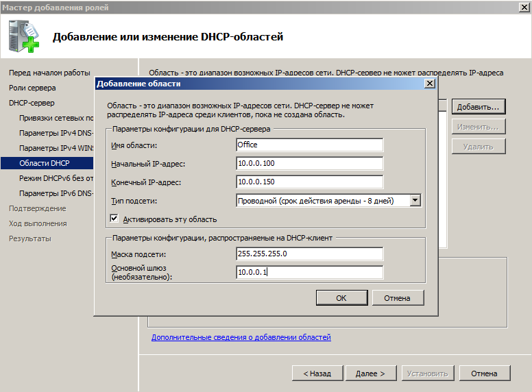The image size is (532, 392).
Task: Close the 'Мастер добавления ролей' window
Action: 524,7
